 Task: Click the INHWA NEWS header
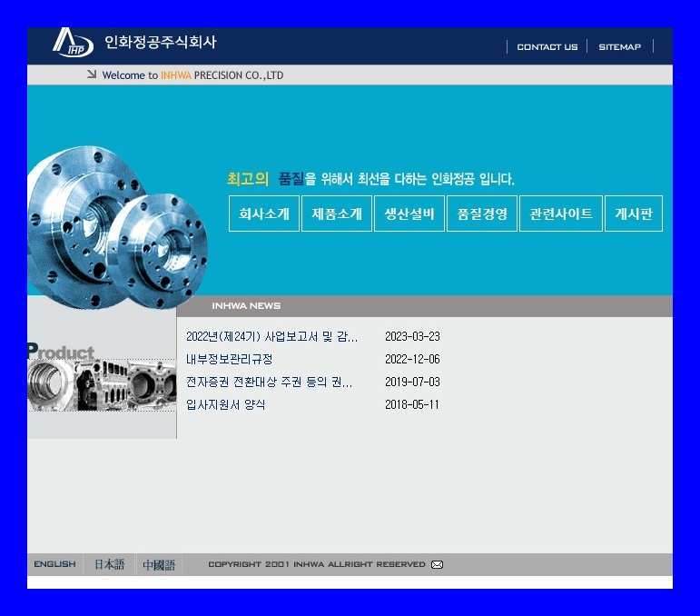tap(246, 306)
